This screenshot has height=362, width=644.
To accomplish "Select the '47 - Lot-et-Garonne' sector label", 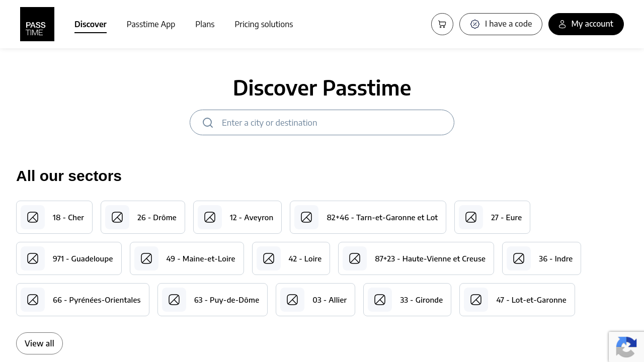I will (x=531, y=300).
